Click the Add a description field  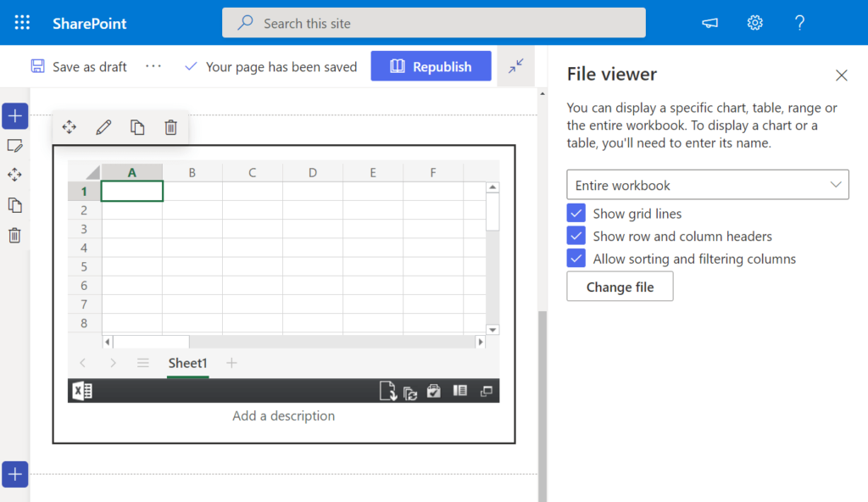pyautogui.click(x=283, y=416)
